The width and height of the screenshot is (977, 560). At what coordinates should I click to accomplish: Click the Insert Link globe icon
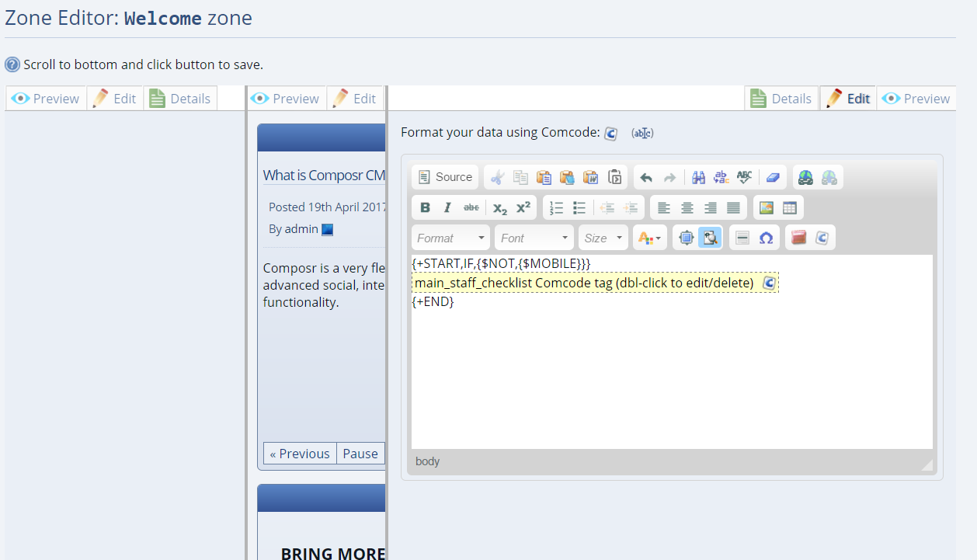805,177
